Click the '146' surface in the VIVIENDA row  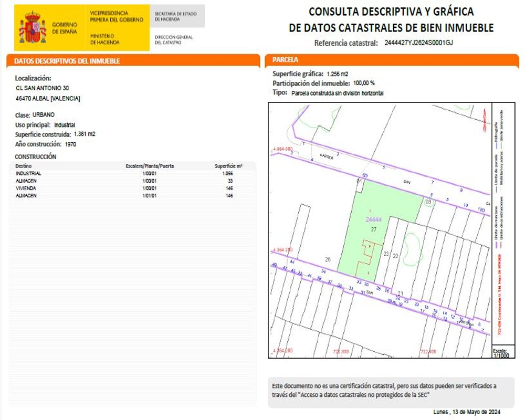229,188
